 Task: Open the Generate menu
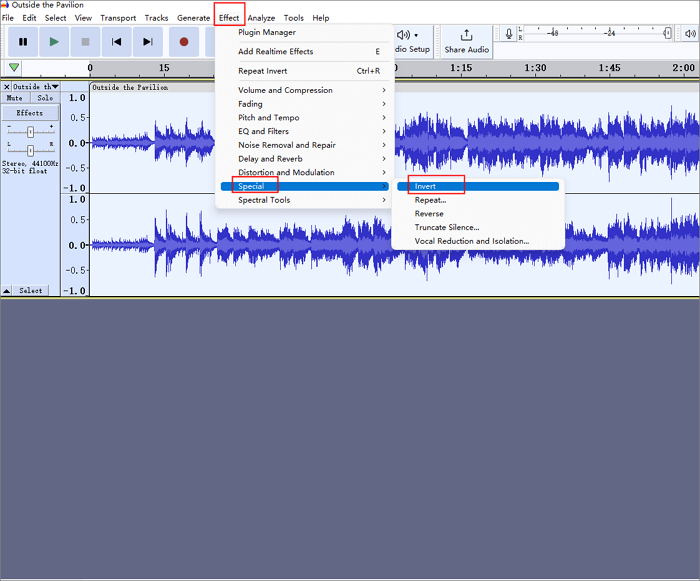[193, 18]
